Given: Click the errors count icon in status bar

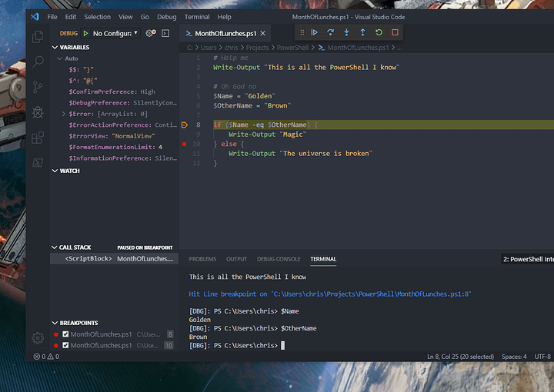Looking at the screenshot, I should [x=37, y=357].
